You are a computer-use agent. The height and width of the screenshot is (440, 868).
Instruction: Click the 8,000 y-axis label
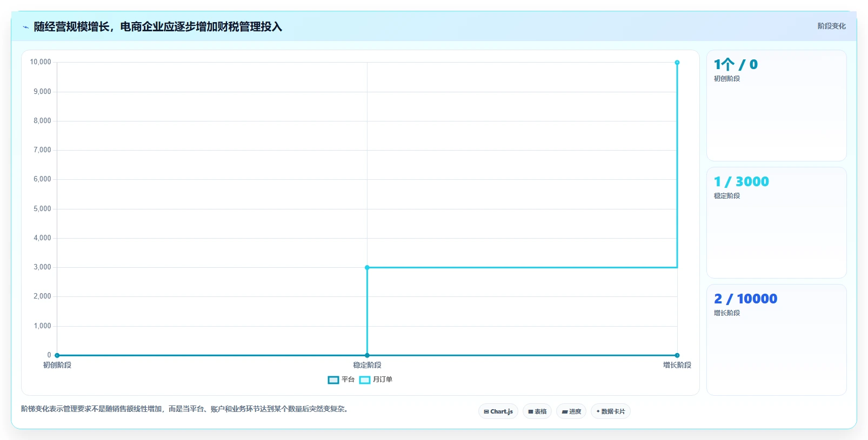(42, 121)
